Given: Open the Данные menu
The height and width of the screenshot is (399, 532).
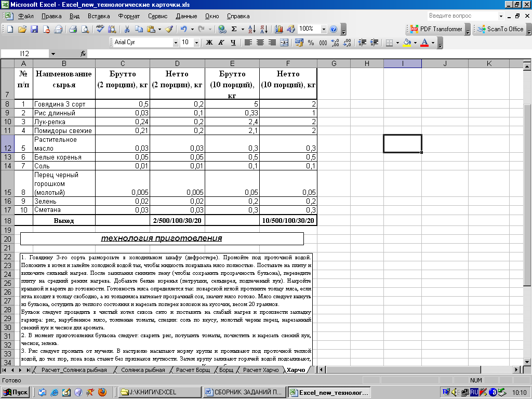Looking at the screenshot, I should (x=187, y=16).
